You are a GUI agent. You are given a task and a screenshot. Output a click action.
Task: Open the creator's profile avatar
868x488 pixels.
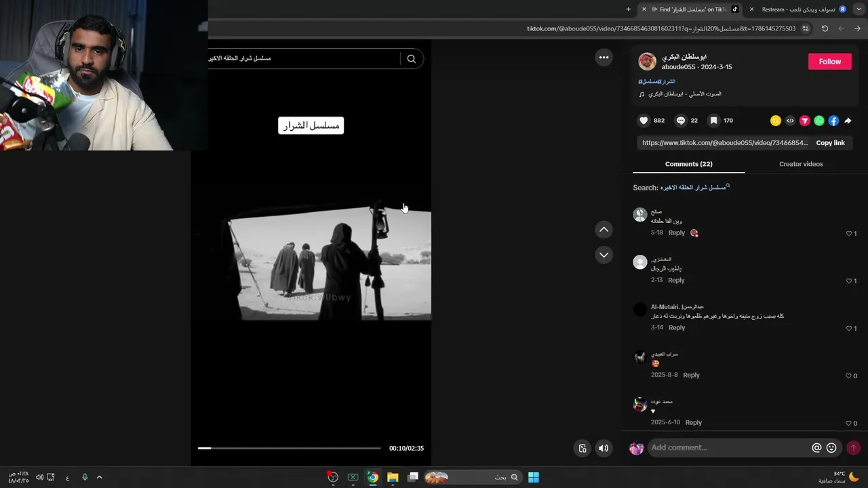pos(647,62)
